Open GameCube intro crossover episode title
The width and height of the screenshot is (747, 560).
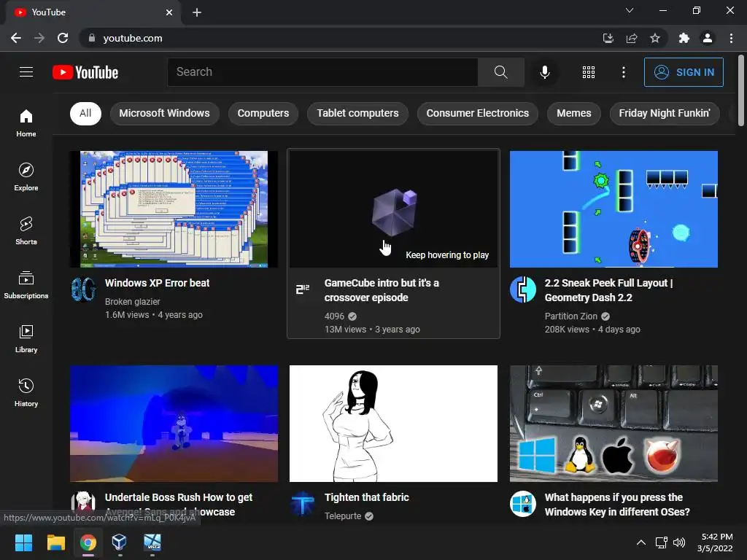pos(382,290)
